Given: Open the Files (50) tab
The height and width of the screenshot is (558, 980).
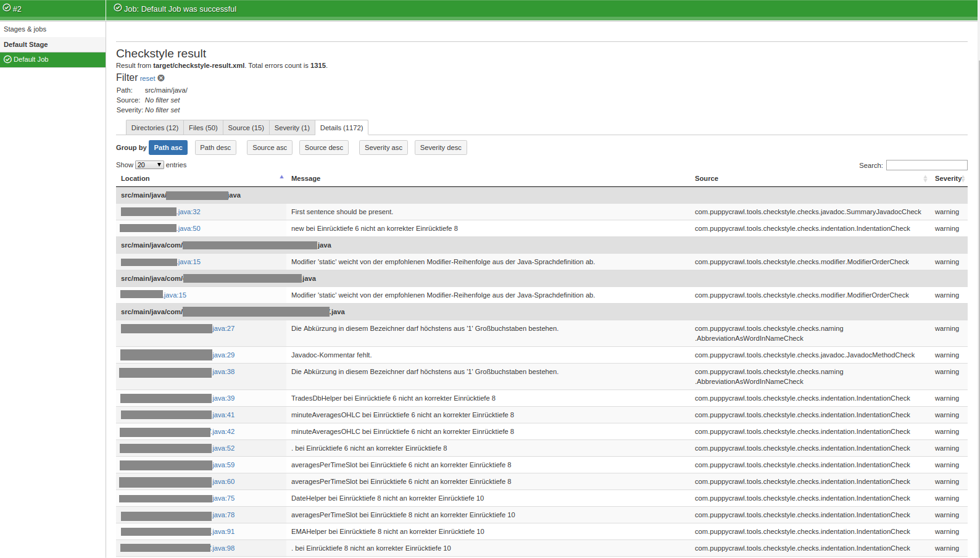Looking at the screenshot, I should click(x=203, y=128).
